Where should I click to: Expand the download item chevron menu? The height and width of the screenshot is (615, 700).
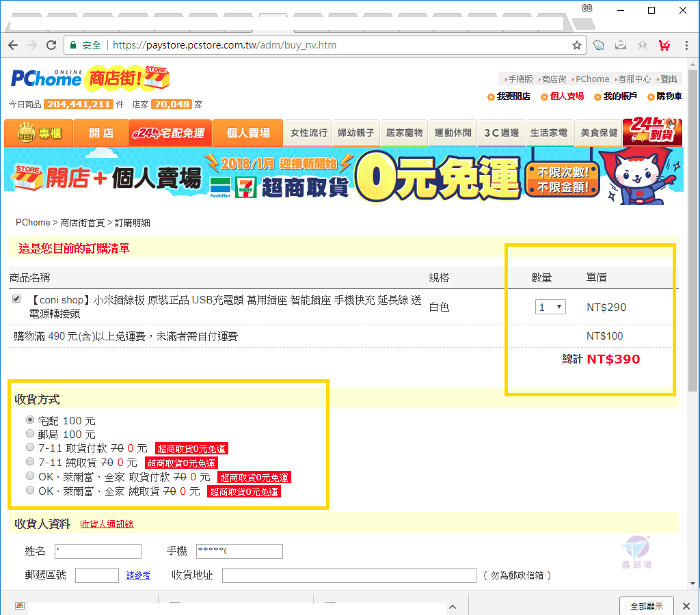pos(453,607)
